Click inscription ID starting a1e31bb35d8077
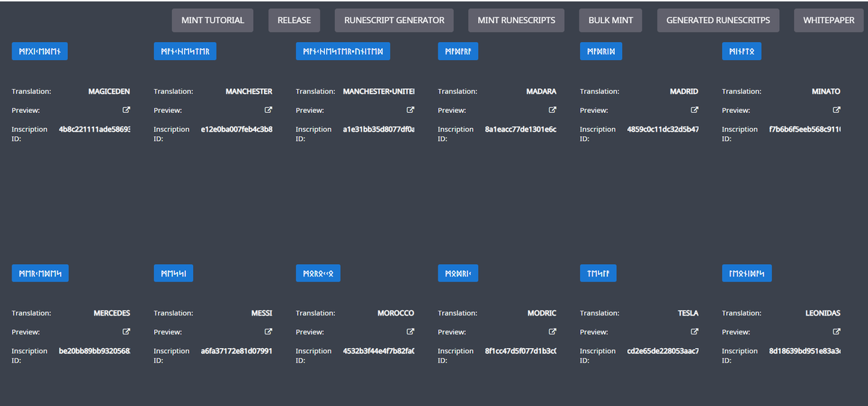The image size is (868, 406). tap(378, 130)
